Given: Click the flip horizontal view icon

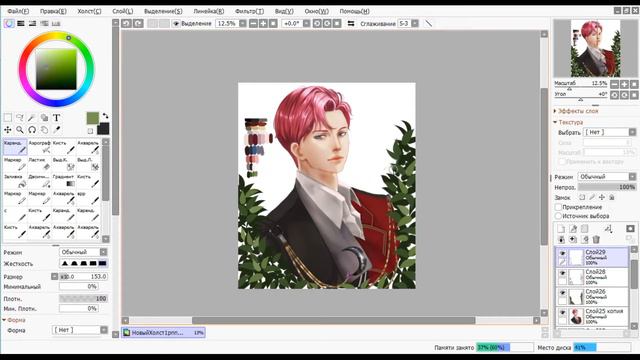Looking at the screenshot, I should pos(351,23).
